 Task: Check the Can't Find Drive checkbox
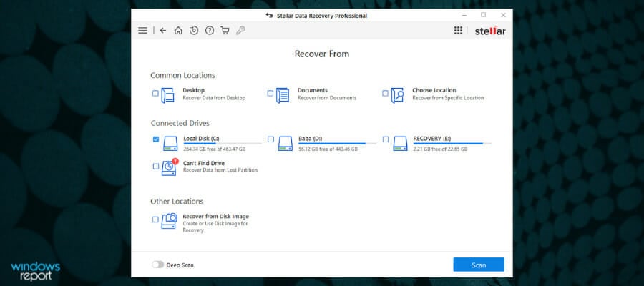[x=156, y=166]
